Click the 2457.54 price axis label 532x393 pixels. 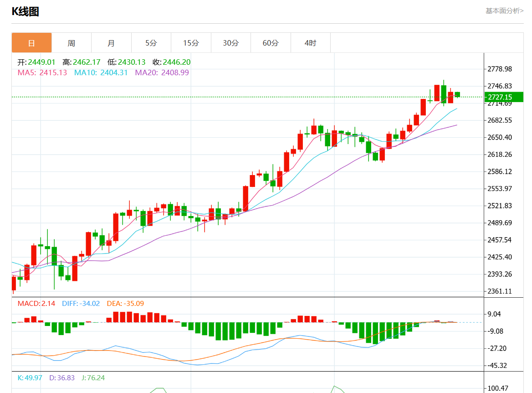[x=499, y=240]
